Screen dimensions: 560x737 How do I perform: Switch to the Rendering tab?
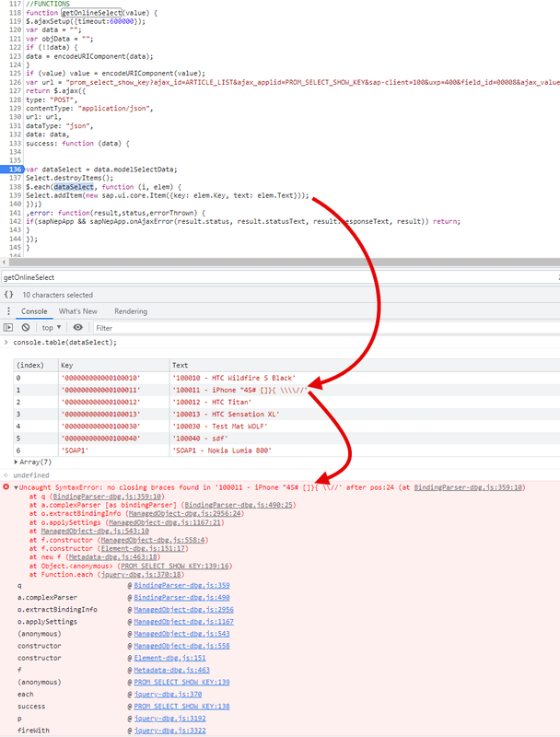pyautogui.click(x=131, y=311)
